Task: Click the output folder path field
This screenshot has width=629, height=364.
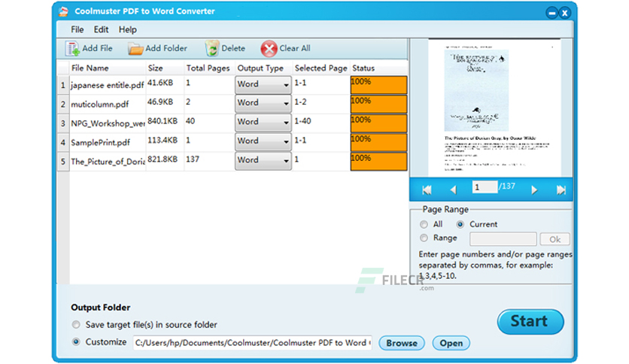Action: click(x=253, y=343)
